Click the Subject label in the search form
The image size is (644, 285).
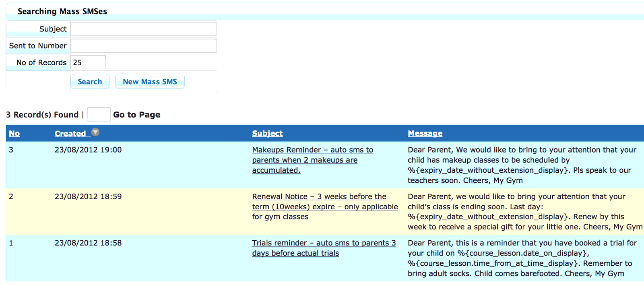pos(53,29)
